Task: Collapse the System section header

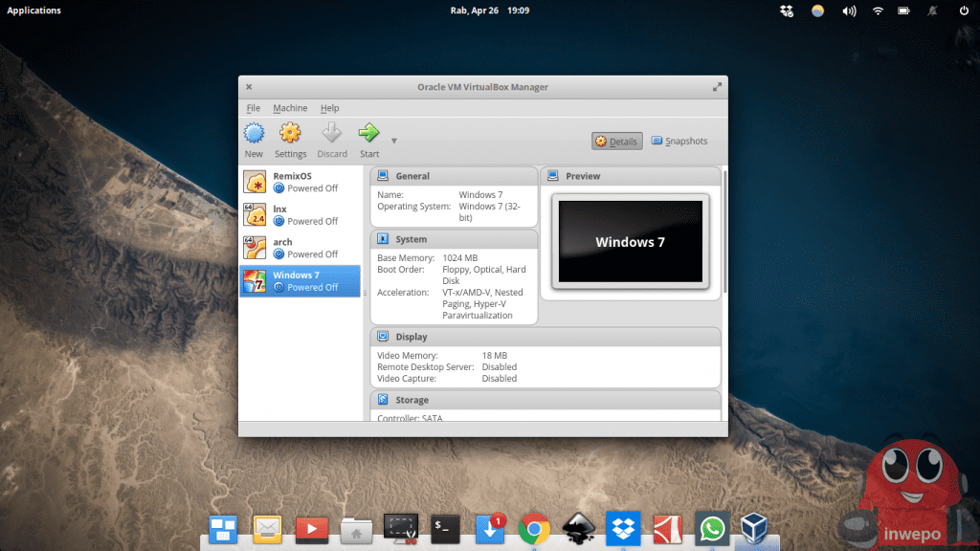Action: point(454,239)
